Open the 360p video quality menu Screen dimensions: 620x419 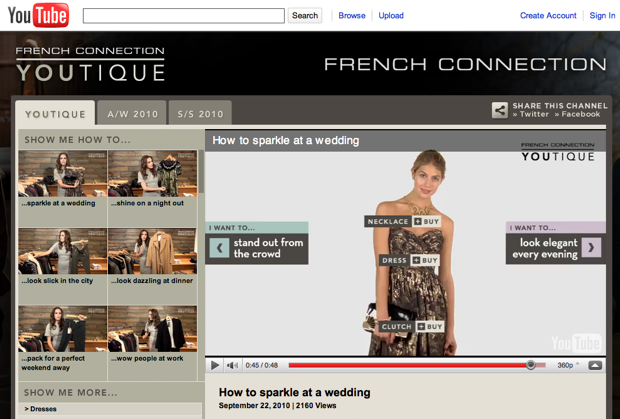pos(568,365)
